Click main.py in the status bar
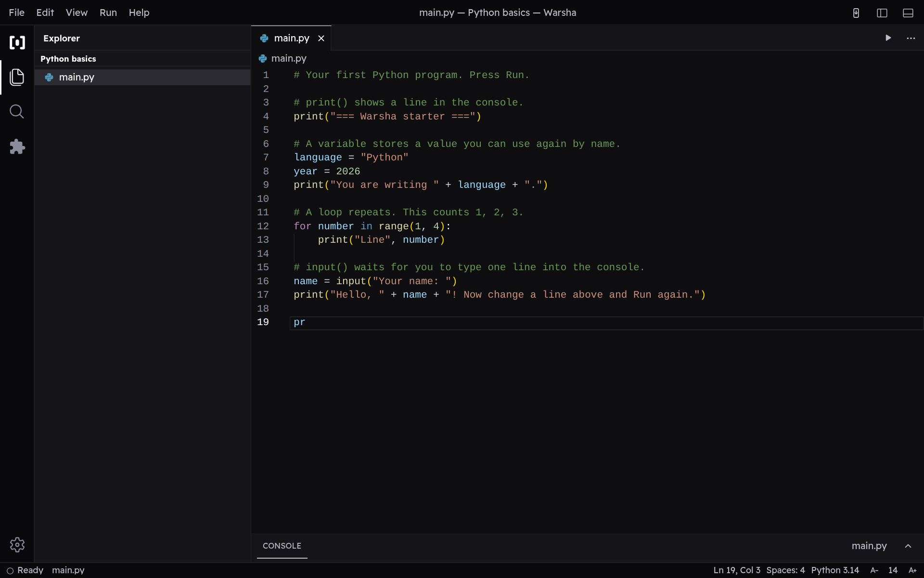 [68, 570]
